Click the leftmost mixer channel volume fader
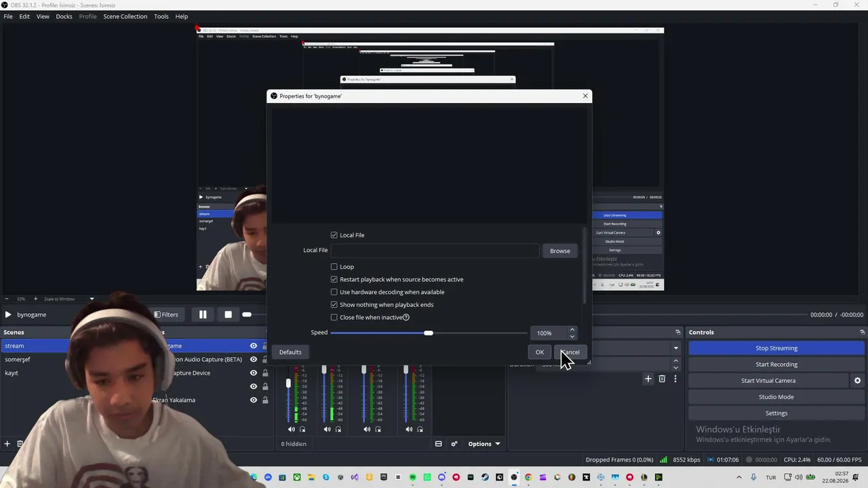This screenshot has width=868, height=488. (x=288, y=384)
